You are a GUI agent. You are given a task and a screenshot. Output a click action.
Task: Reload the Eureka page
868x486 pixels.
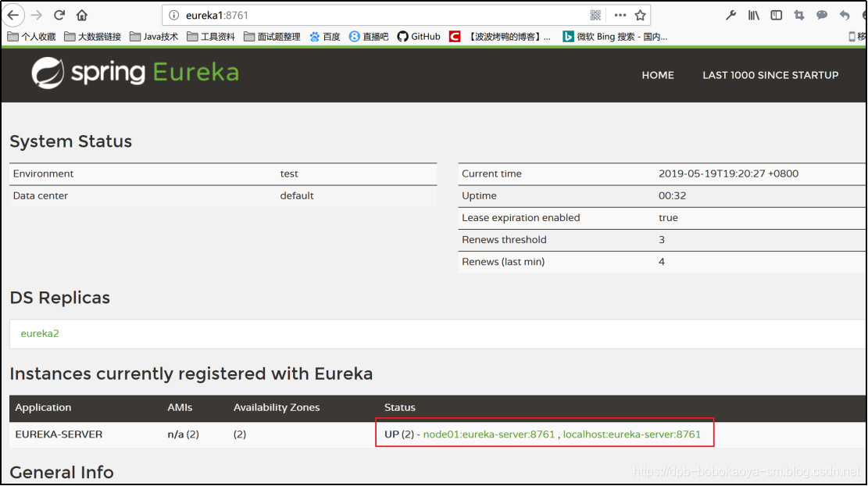[59, 15]
